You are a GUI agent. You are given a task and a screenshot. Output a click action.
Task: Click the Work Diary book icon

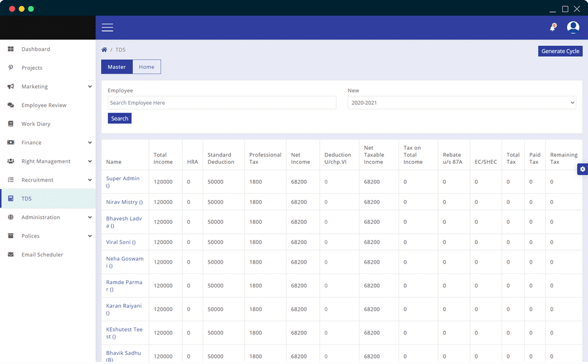[10, 124]
